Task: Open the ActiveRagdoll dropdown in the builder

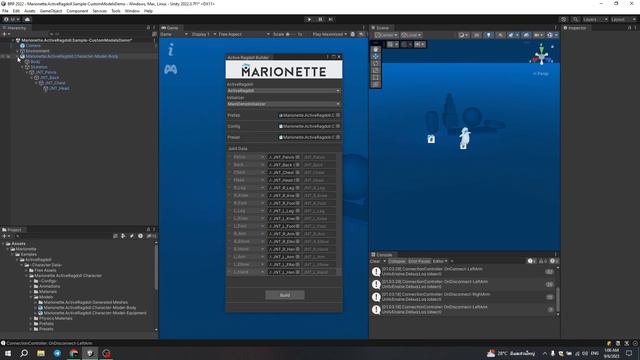Action: coord(284,91)
